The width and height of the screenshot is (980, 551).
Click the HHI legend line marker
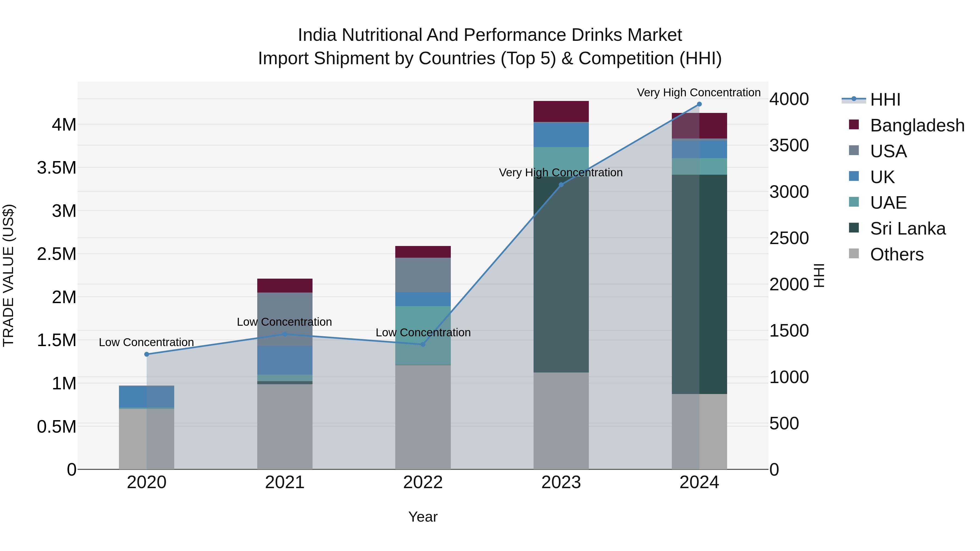click(x=854, y=99)
